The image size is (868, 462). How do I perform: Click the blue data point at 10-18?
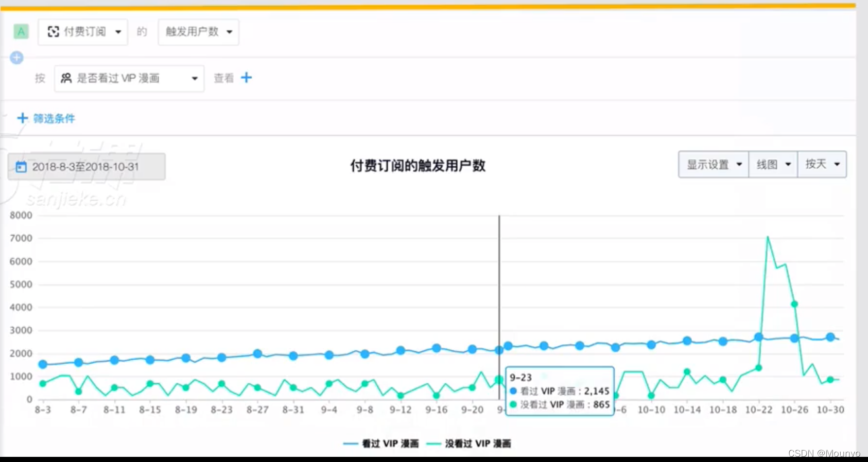point(723,341)
